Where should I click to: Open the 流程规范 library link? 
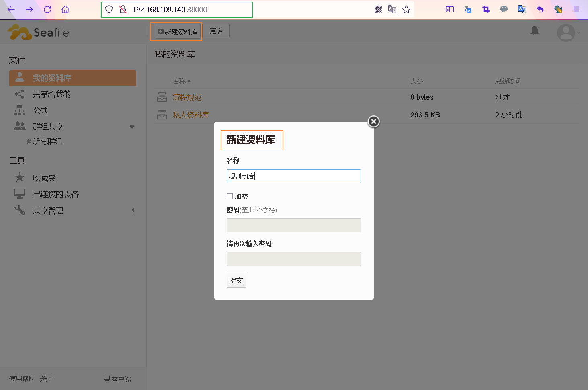click(x=187, y=97)
